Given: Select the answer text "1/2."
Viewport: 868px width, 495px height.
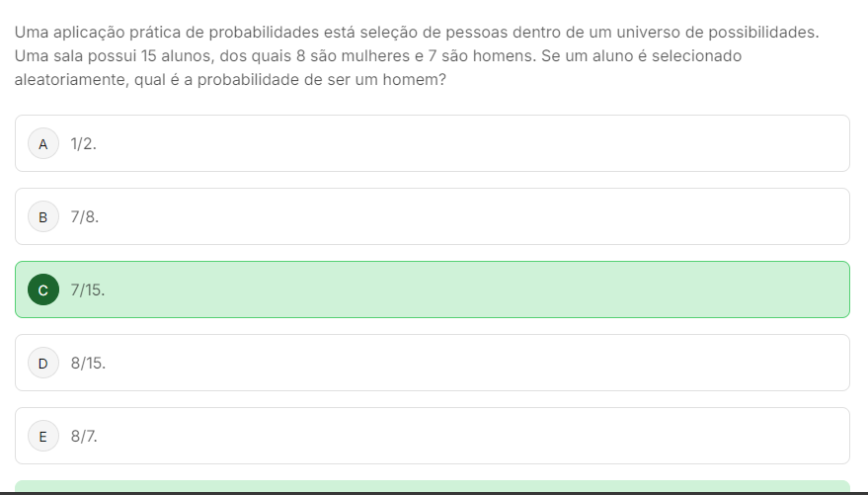Looking at the screenshot, I should click(84, 143).
